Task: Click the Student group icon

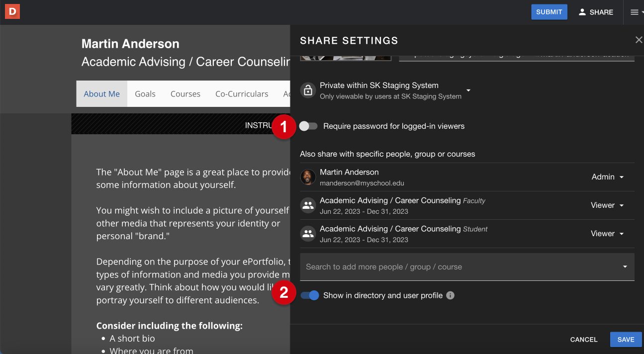Action: pyautogui.click(x=308, y=234)
